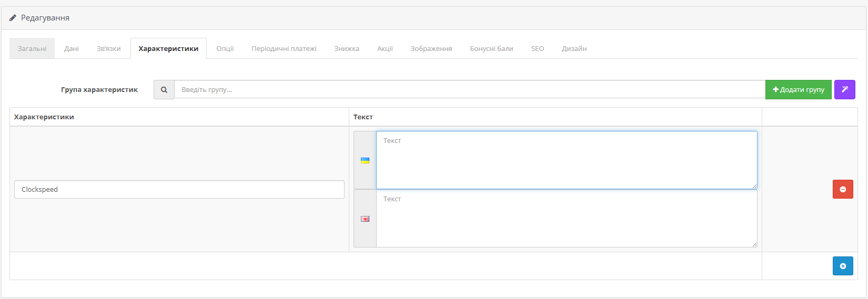
Task: Select the SEO tab
Action: point(538,48)
